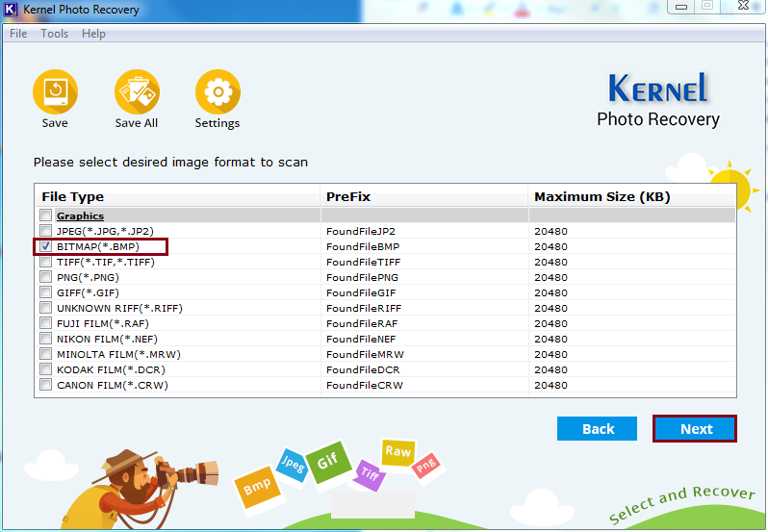This screenshot has height=532, width=768.
Task: Click the FoundFileJP2 prefix cell
Action: click(x=361, y=231)
